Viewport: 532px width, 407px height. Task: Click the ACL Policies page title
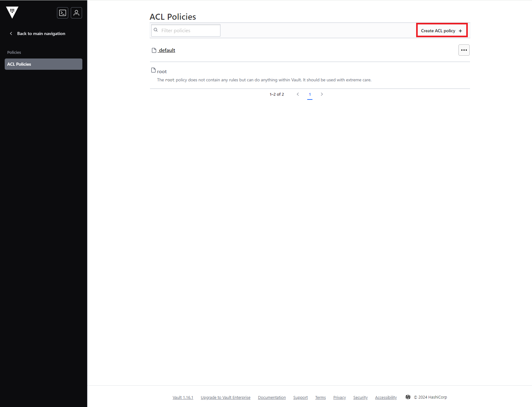click(x=173, y=17)
